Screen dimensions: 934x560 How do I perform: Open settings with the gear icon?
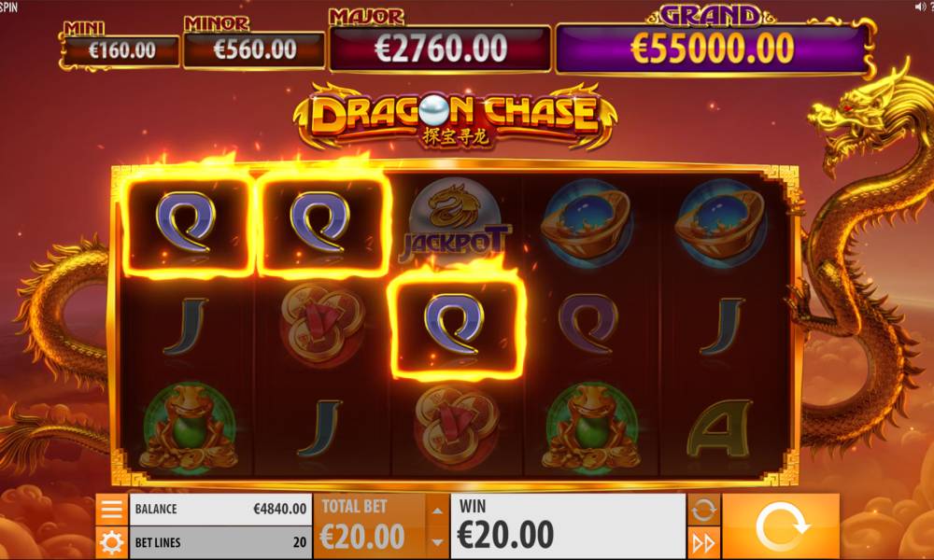click(x=112, y=543)
